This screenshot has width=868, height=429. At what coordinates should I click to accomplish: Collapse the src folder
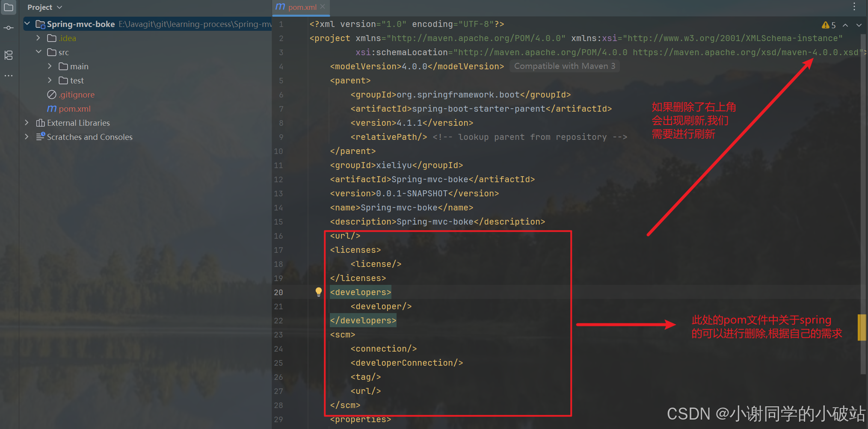(x=39, y=52)
